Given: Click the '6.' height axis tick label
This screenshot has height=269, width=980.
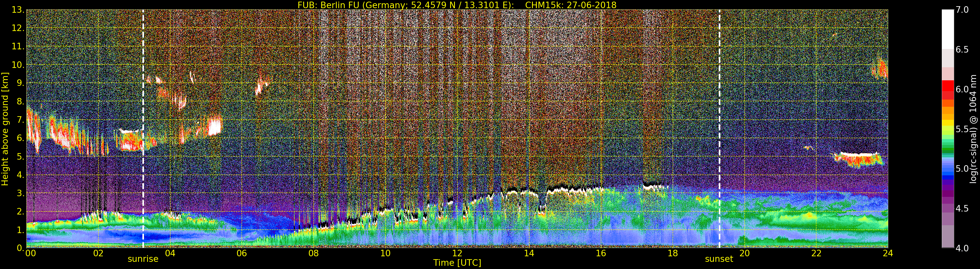Looking at the screenshot, I should click(20, 138).
